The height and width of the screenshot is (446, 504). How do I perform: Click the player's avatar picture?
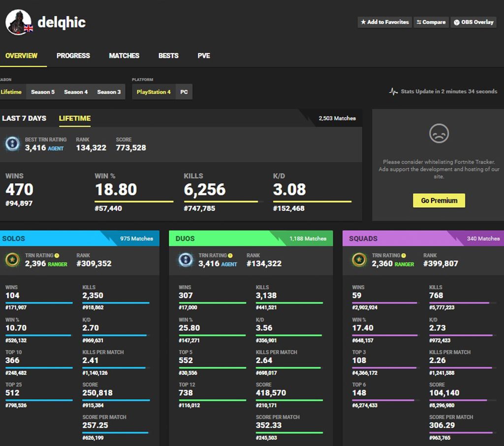[18, 22]
